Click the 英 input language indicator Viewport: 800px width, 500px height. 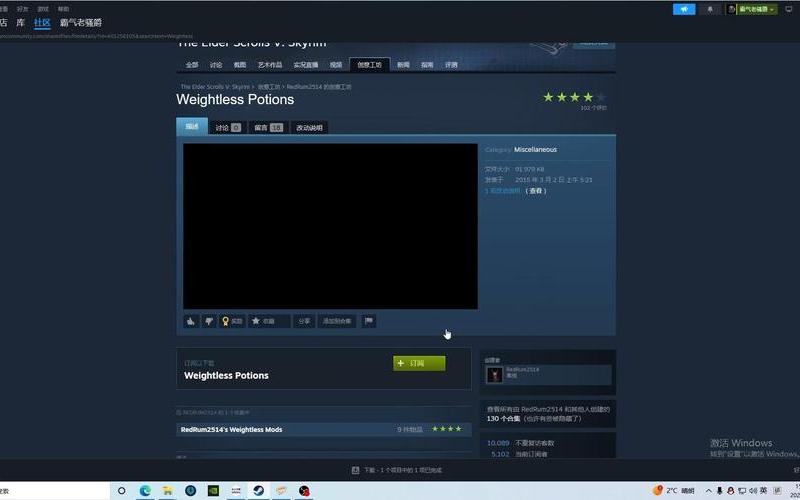[764, 490]
